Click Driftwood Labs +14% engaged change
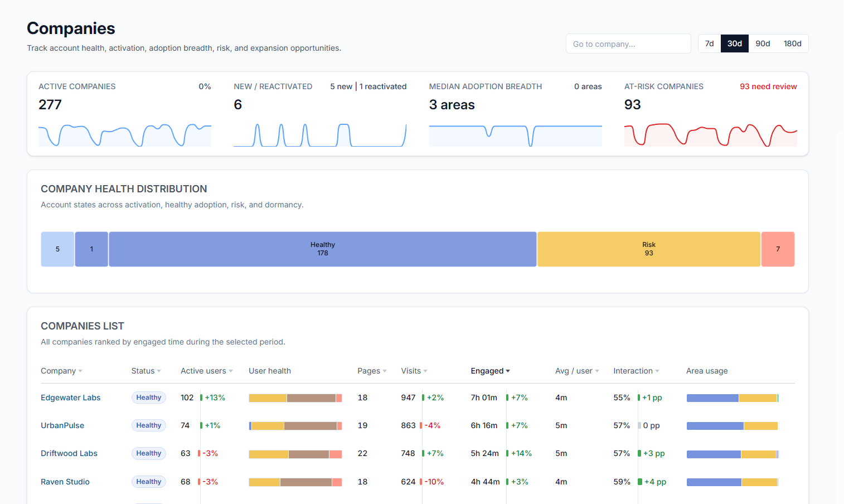The width and height of the screenshot is (844, 504). 521,453
